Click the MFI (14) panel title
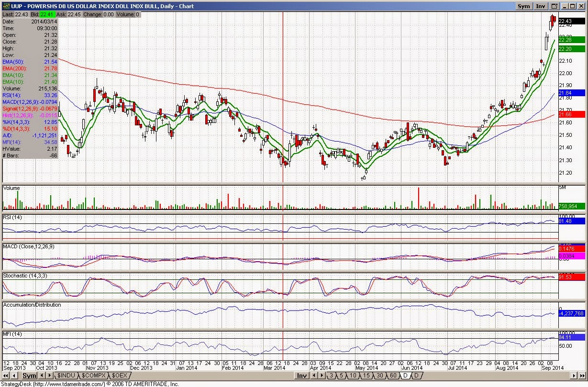The image size is (588, 387). tap(12, 333)
